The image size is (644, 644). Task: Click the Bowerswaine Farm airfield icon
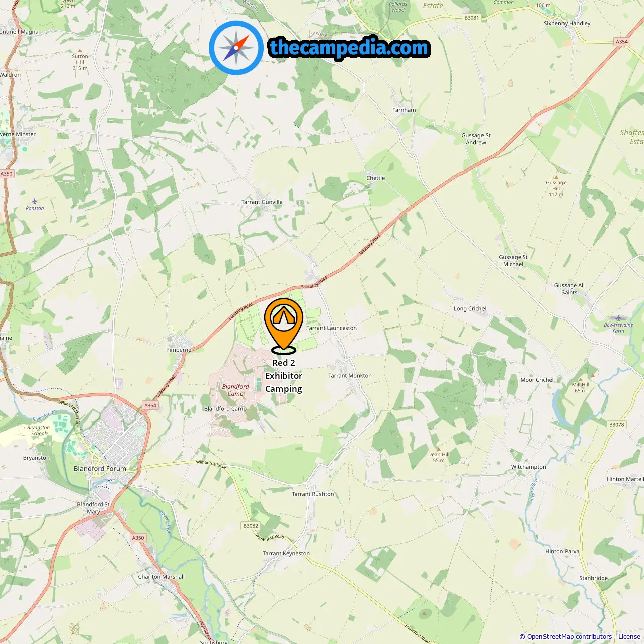tap(618, 318)
